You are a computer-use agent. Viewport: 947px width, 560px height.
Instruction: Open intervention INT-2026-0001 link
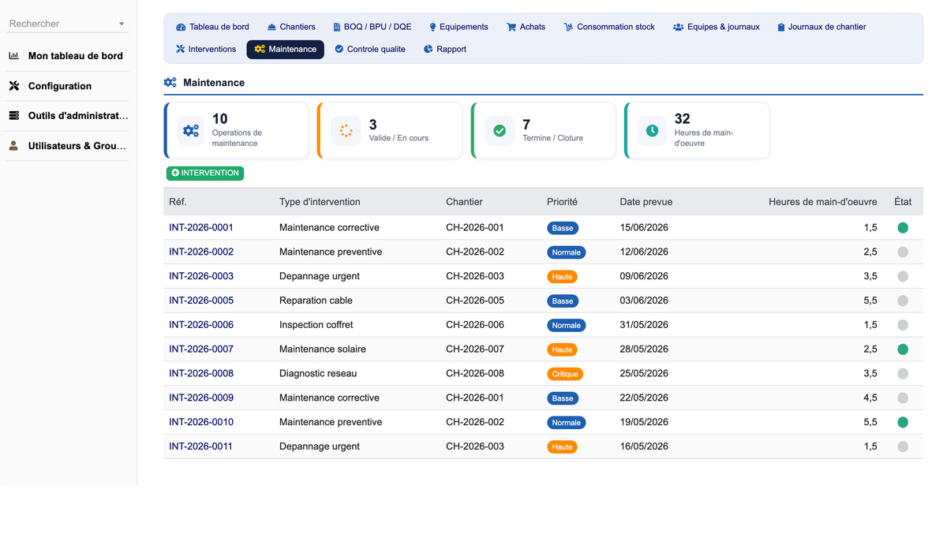tap(201, 228)
